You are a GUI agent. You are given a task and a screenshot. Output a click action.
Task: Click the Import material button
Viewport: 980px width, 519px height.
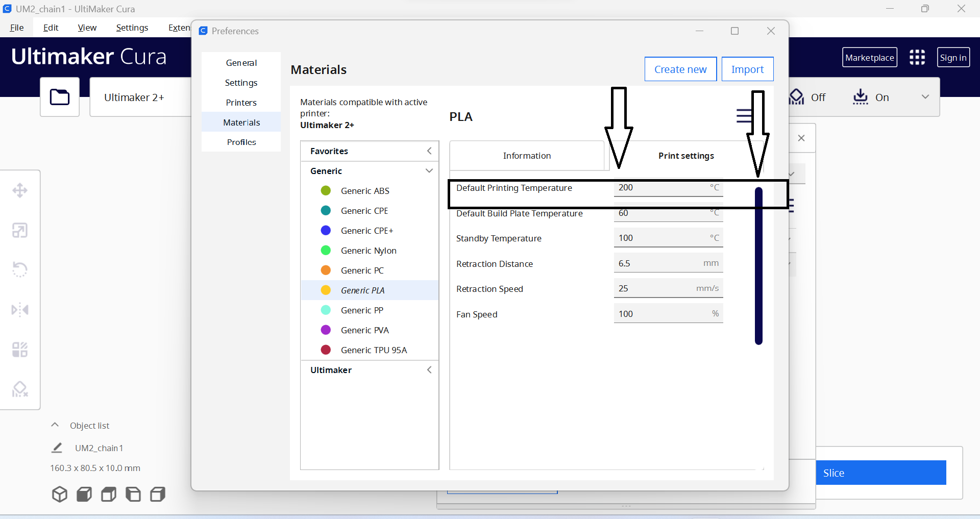(x=747, y=69)
